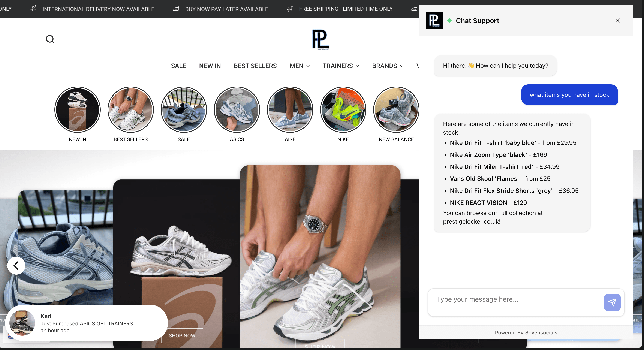Screen dimensions: 644x350
Task: Expand the TRAINERS navigation dropdown
Action: 340,66
